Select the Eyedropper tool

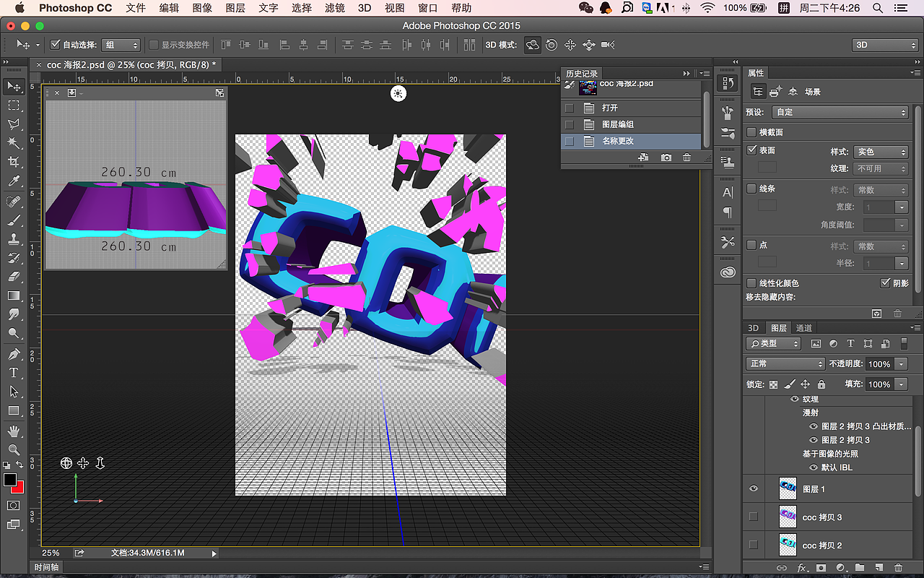click(x=14, y=181)
